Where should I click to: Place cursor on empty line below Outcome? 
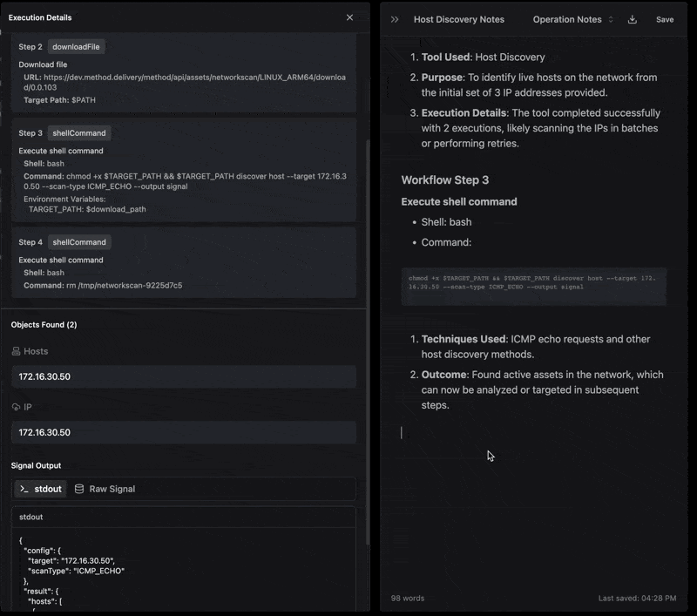pyautogui.click(x=523, y=433)
